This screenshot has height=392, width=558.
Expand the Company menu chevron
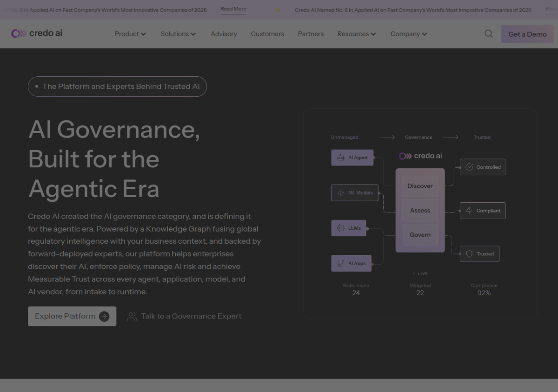(424, 34)
